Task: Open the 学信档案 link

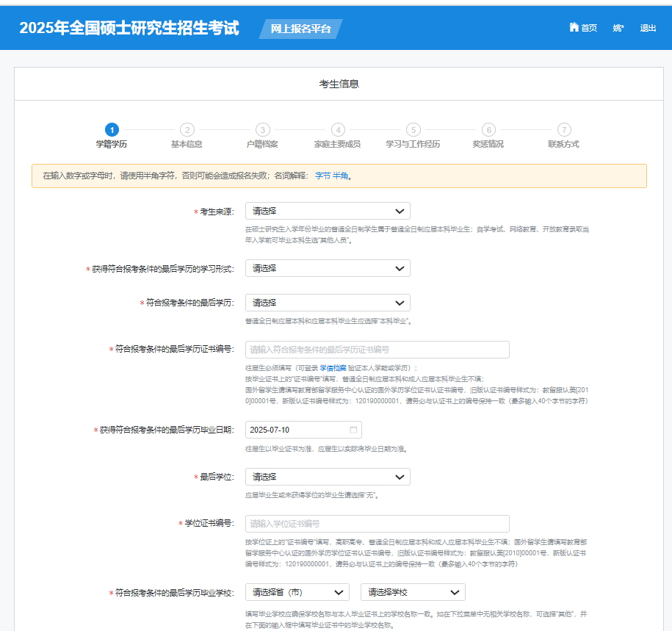Action: (336, 368)
